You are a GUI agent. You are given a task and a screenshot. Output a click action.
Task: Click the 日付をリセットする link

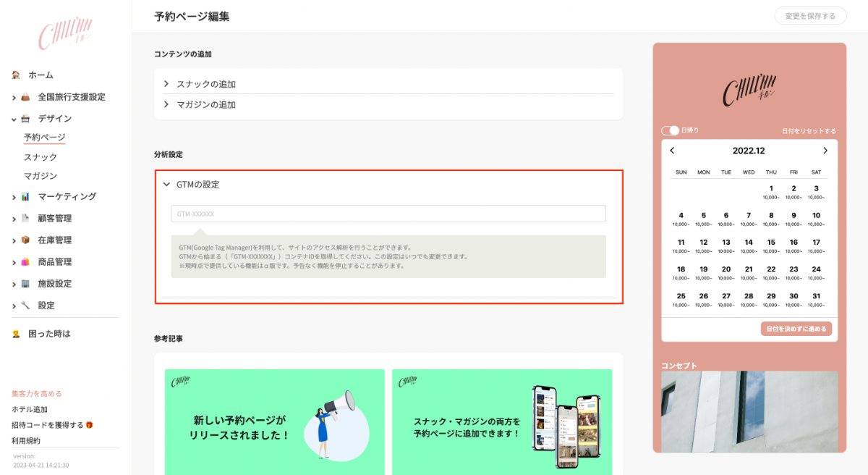point(809,131)
